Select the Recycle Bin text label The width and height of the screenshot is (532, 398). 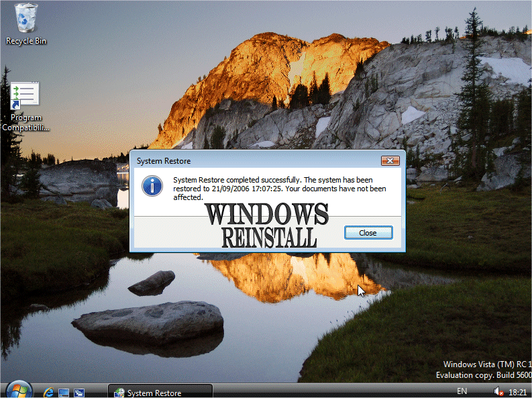(26, 41)
